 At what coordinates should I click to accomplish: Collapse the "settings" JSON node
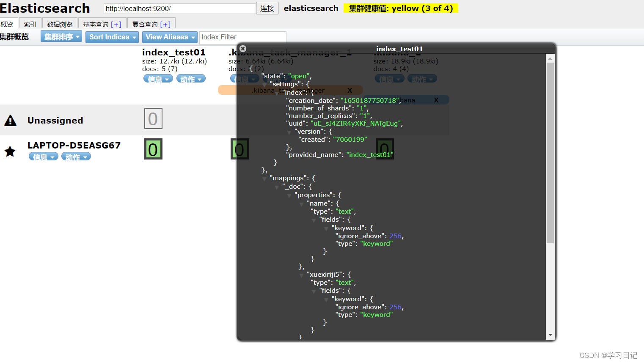pos(264,85)
